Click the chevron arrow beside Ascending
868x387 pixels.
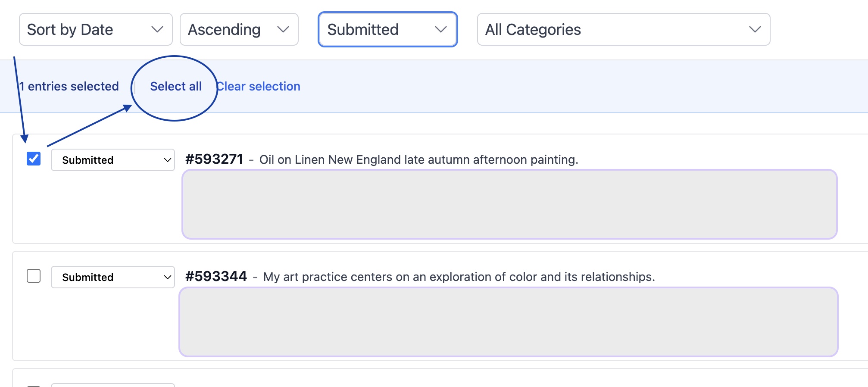point(283,29)
